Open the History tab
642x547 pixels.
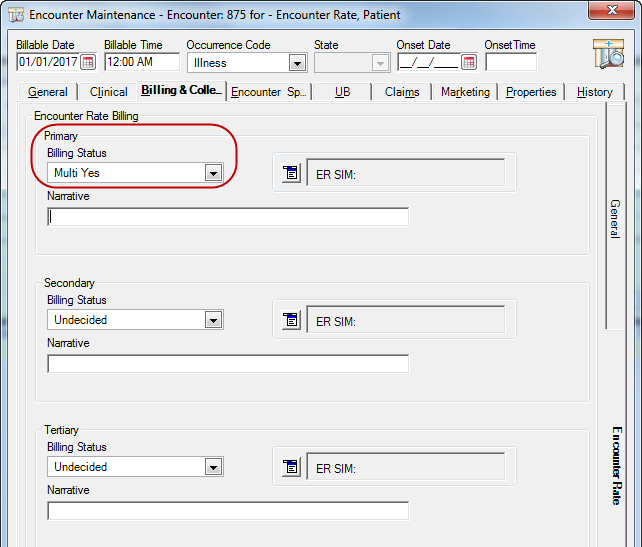coord(595,92)
